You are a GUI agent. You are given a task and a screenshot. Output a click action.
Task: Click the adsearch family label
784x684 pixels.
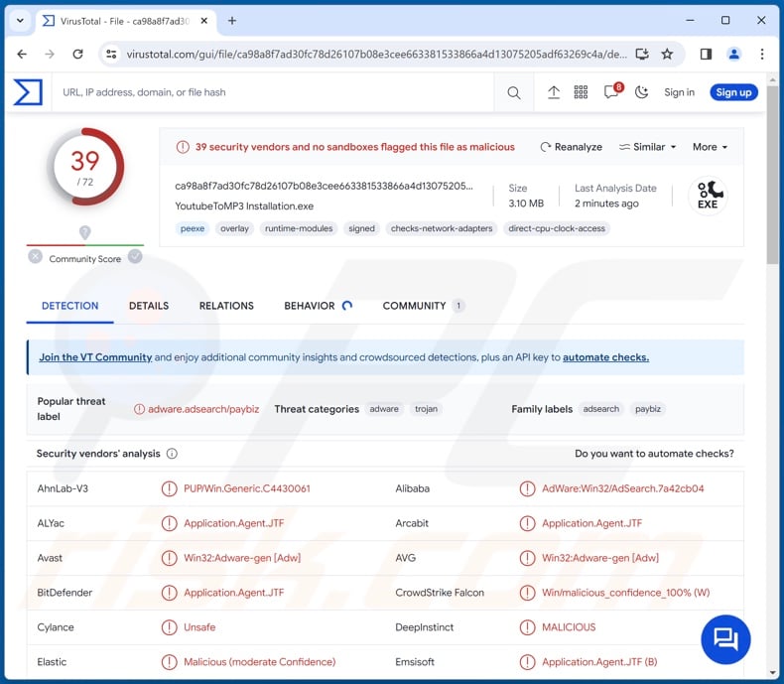pyautogui.click(x=601, y=409)
